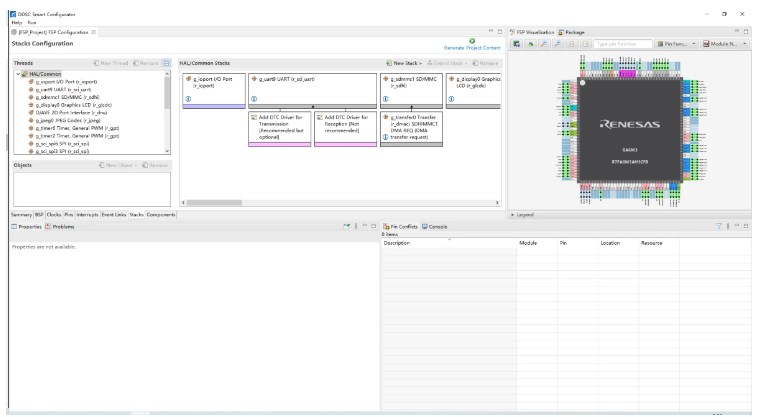Click the stacks scrollbar right arrow
This screenshot has height=417, width=761.
[497, 202]
